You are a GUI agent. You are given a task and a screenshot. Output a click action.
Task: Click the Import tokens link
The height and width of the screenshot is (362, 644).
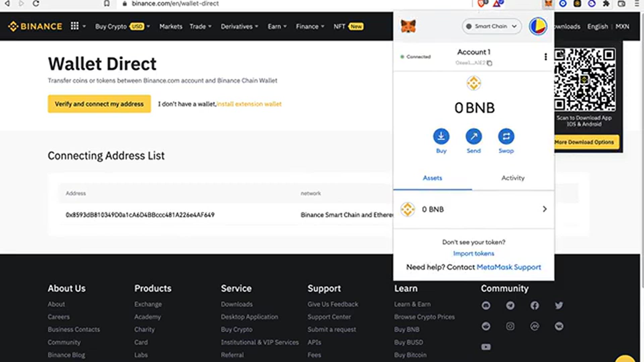(474, 253)
